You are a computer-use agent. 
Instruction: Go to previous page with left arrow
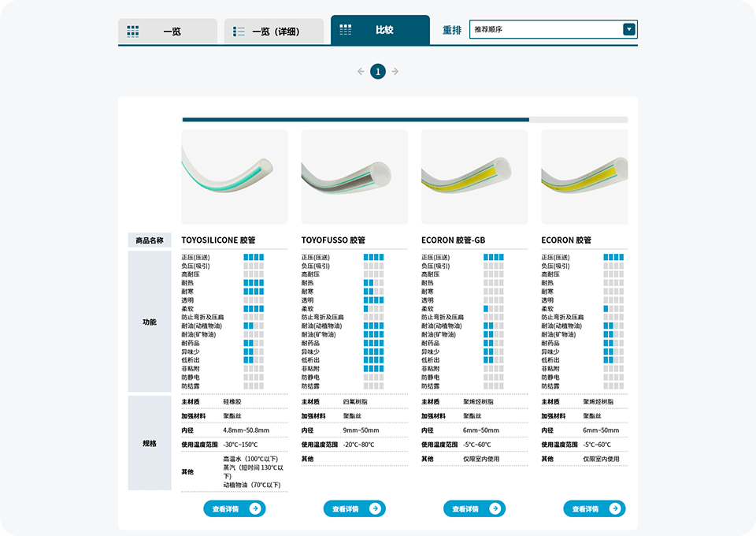click(x=361, y=72)
